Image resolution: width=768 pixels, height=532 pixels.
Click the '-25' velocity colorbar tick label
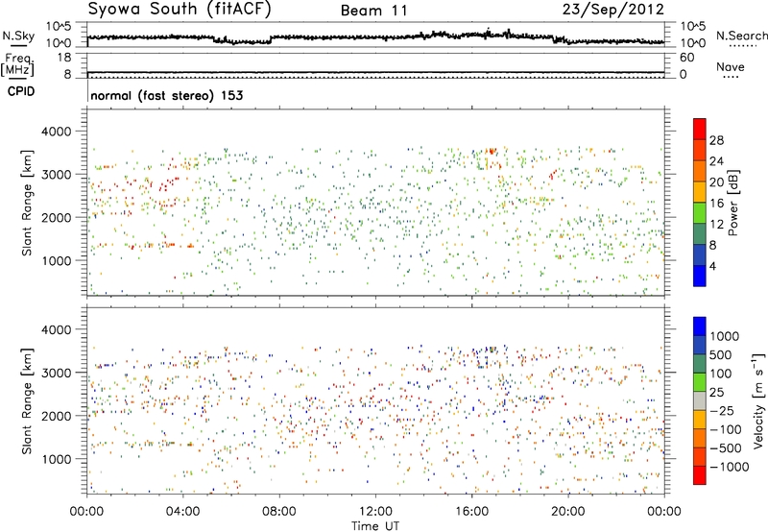coord(722,411)
